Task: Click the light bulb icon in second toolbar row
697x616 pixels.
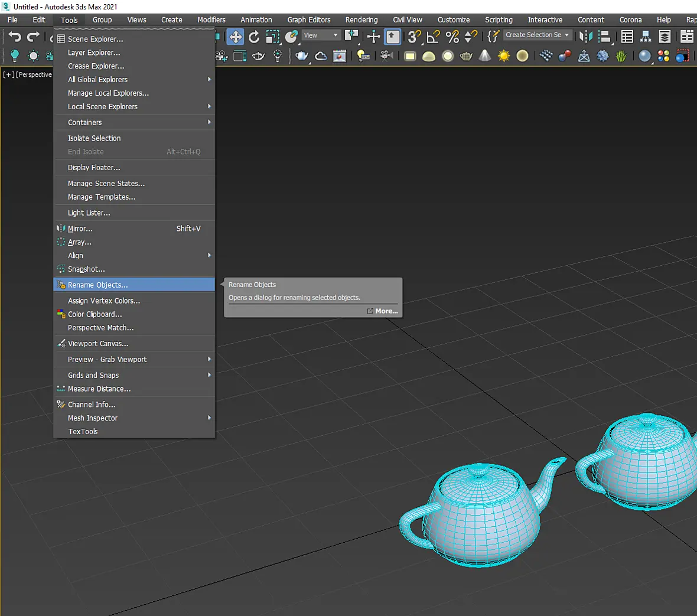Action: 14,56
